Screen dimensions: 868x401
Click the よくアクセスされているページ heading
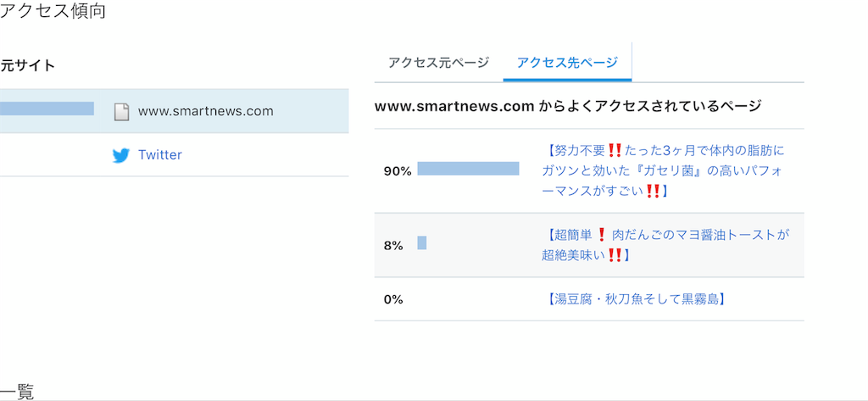click(568, 106)
